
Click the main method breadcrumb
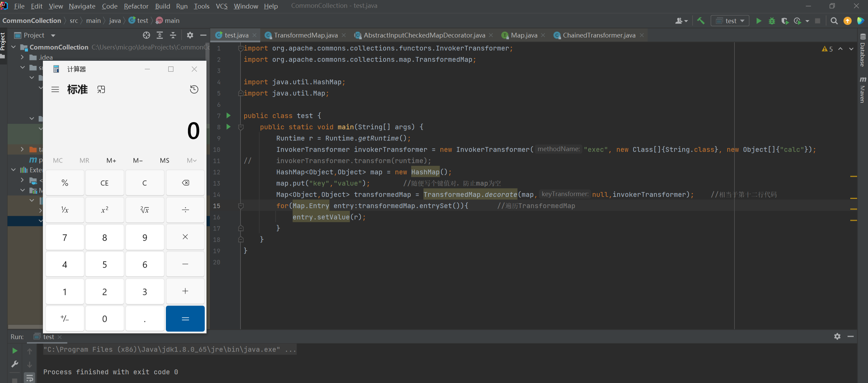[x=168, y=21]
